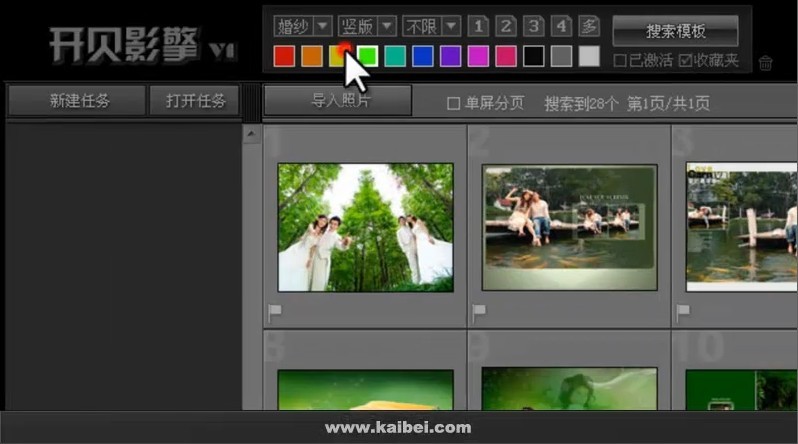Toggle the 单屏分页 checkbox
798x444 pixels.
point(453,104)
